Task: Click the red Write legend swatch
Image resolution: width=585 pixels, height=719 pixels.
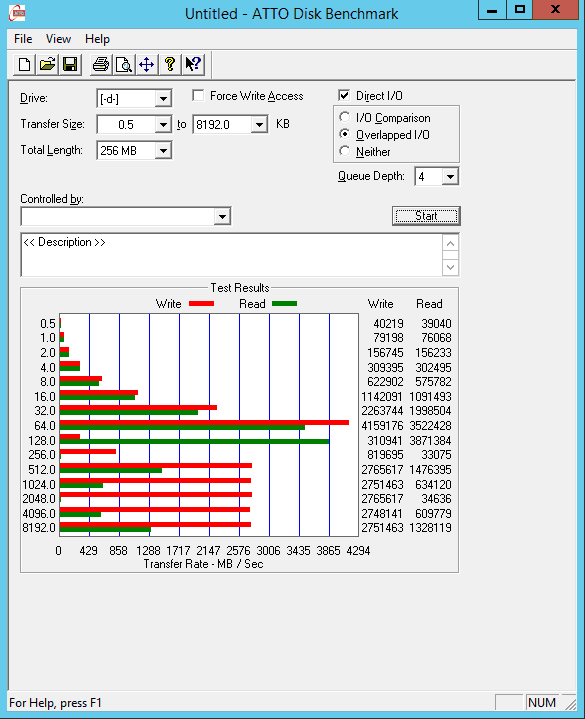Action: tap(201, 304)
